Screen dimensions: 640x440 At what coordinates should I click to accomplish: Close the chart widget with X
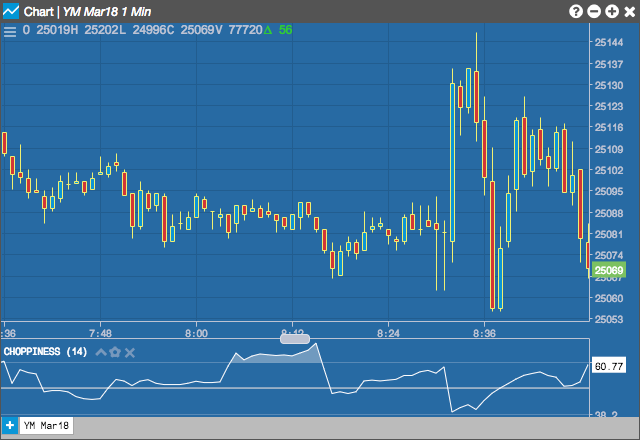[x=630, y=12]
